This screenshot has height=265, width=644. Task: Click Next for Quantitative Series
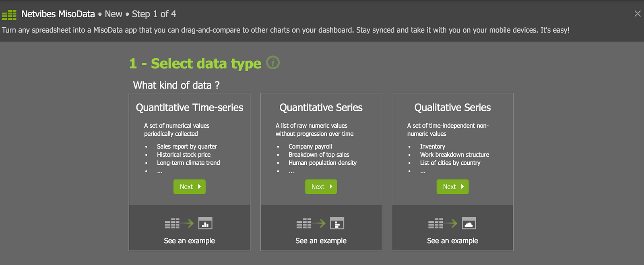[x=321, y=186]
